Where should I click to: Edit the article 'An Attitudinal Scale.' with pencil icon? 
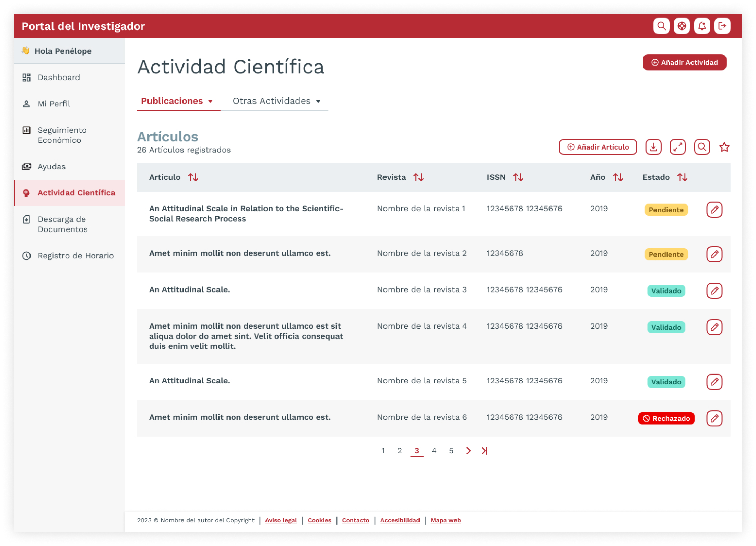click(x=715, y=291)
